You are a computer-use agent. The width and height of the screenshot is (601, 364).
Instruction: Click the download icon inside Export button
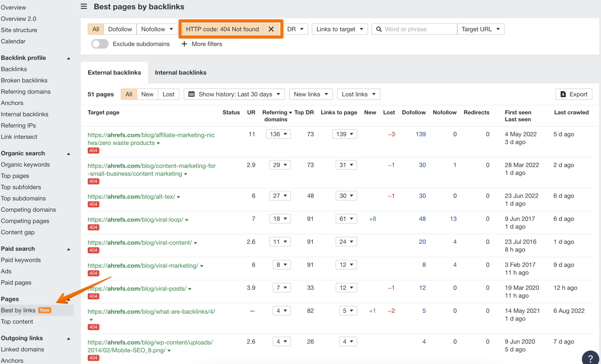tap(563, 94)
